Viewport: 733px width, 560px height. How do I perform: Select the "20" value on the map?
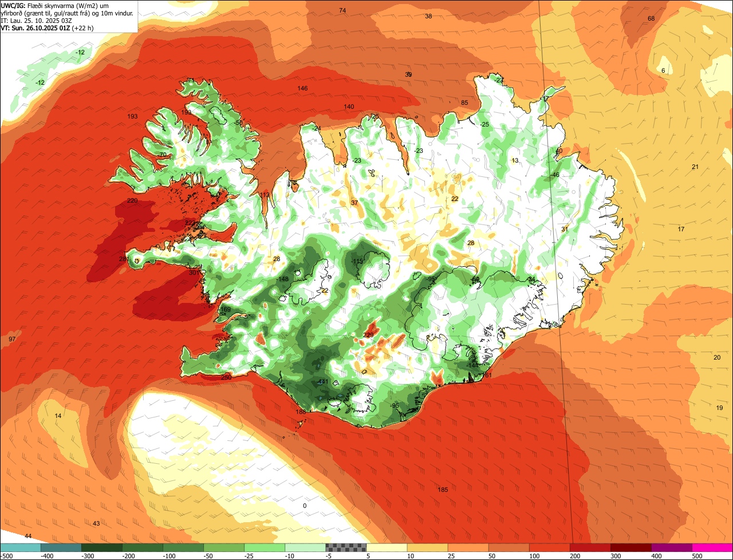(x=717, y=357)
